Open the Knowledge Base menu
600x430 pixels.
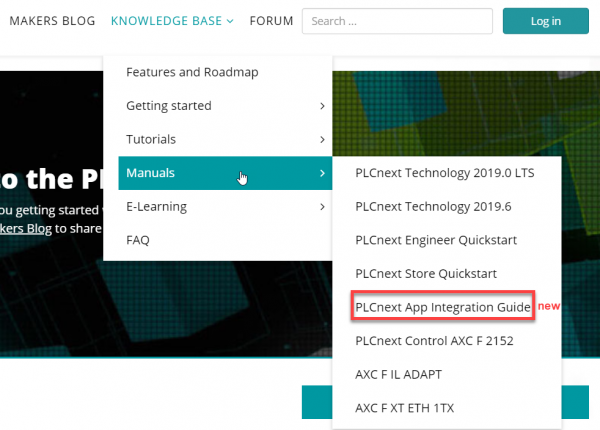pos(172,21)
